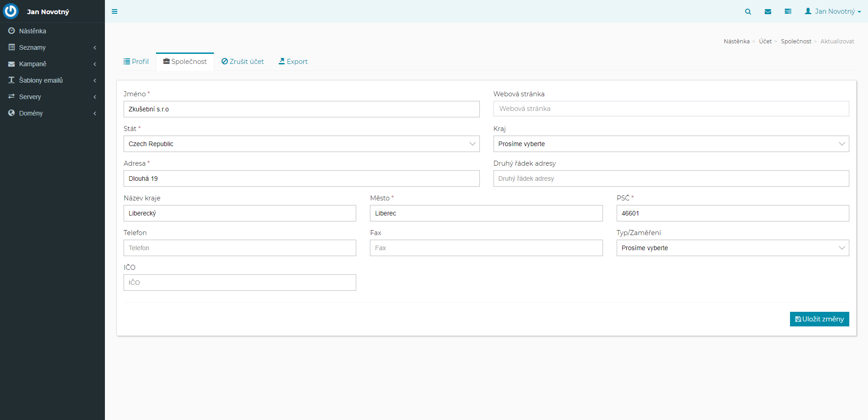Open Seznamy sidebar menu item
Image resolution: width=868 pixels, height=420 pixels.
[x=52, y=47]
